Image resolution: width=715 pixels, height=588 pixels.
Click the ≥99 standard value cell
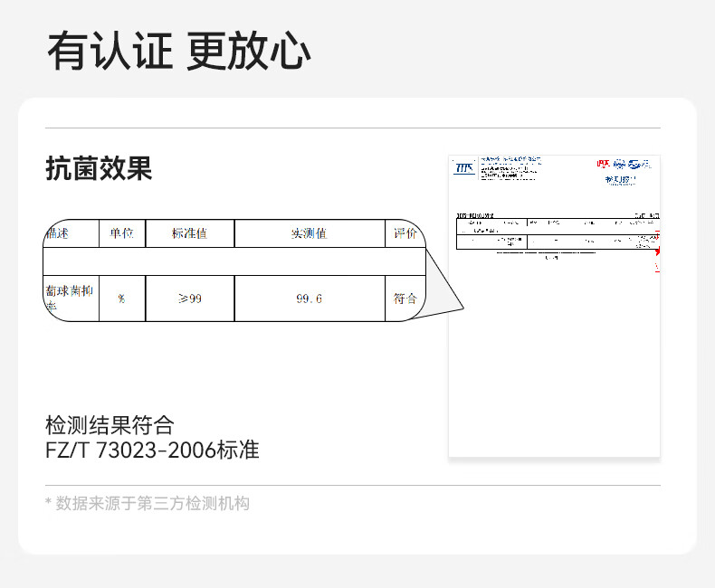point(189,299)
